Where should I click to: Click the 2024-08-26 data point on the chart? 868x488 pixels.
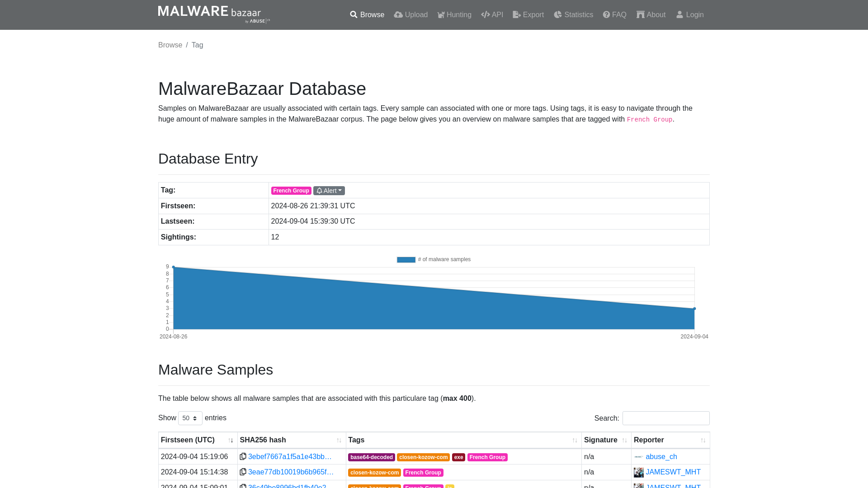174,267
